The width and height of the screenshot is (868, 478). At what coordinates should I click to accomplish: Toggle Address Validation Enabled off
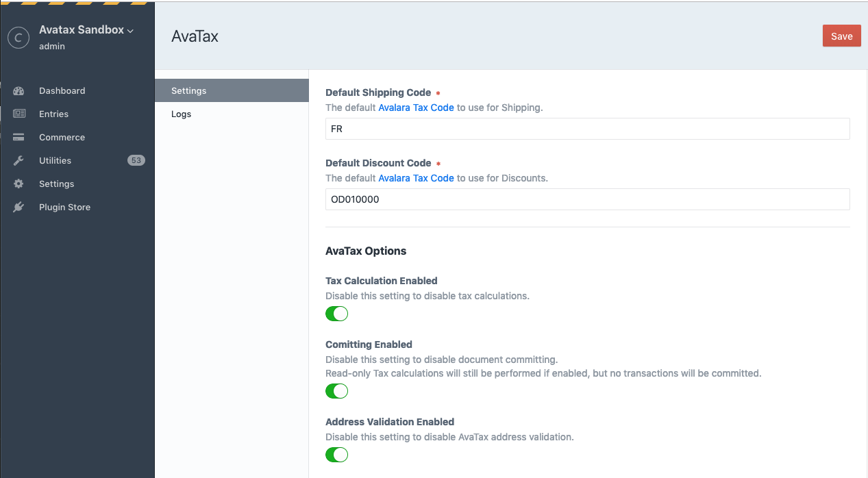click(336, 455)
